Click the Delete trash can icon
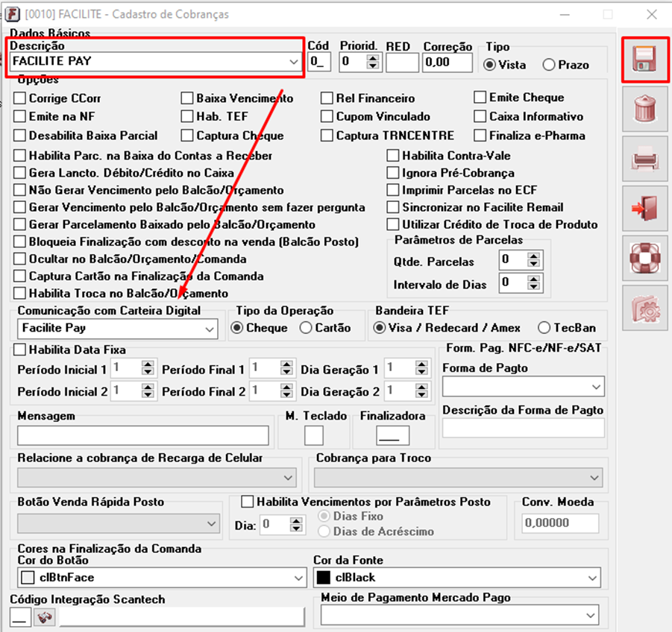672x632 pixels. (645, 109)
